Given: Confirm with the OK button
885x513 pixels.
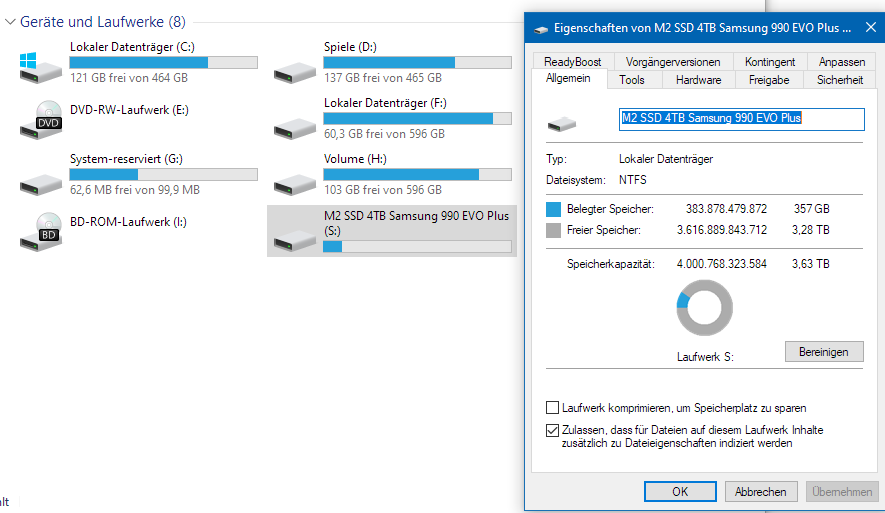Looking at the screenshot, I should coord(680,492).
